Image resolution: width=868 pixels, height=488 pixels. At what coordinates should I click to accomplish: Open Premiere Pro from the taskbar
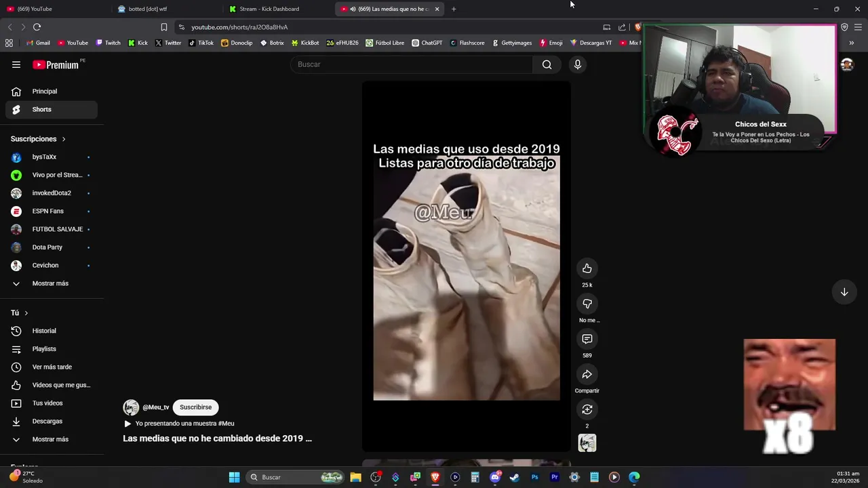tap(555, 477)
